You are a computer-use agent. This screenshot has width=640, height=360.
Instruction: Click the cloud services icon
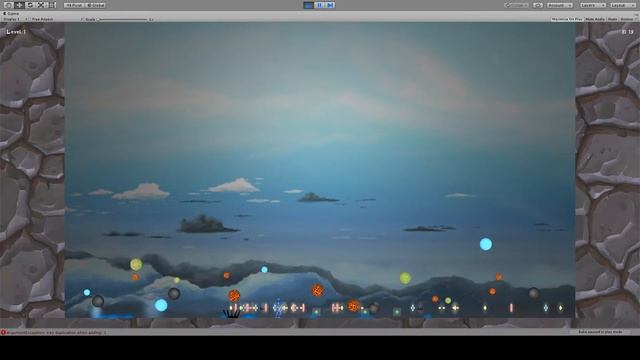point(538,5)
